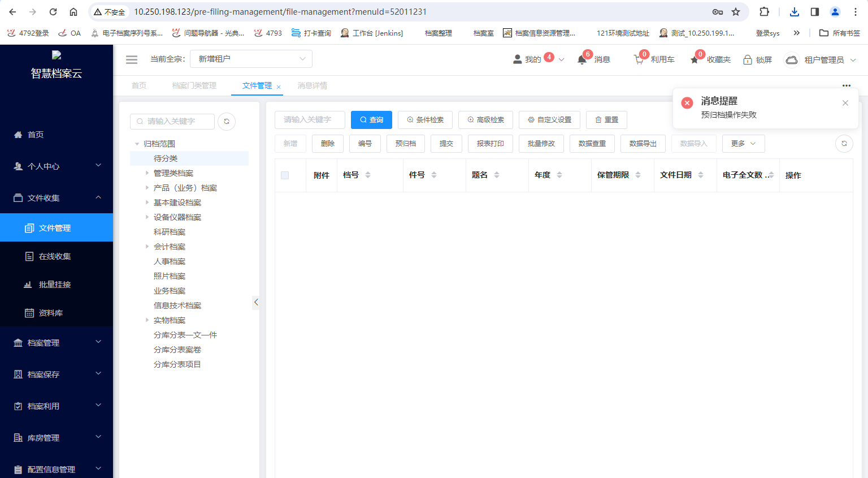Click the 高级检索 button
The height and width of the screenshot is (478, 868).
point(485,120)
